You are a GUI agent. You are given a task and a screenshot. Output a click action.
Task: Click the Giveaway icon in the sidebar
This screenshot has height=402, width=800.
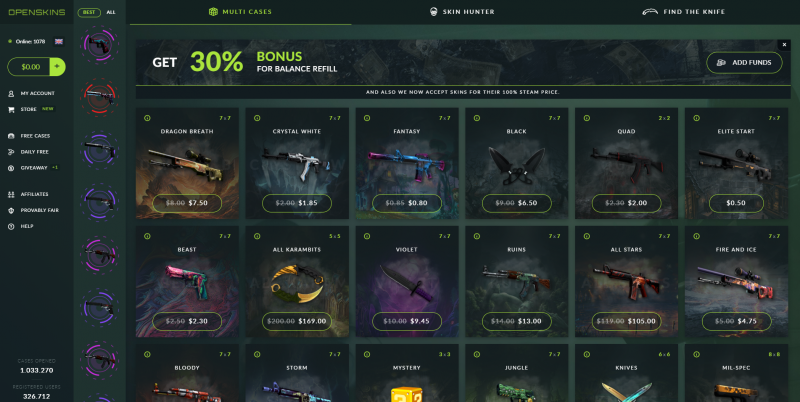pyautogui.click(x=11, y=168)
